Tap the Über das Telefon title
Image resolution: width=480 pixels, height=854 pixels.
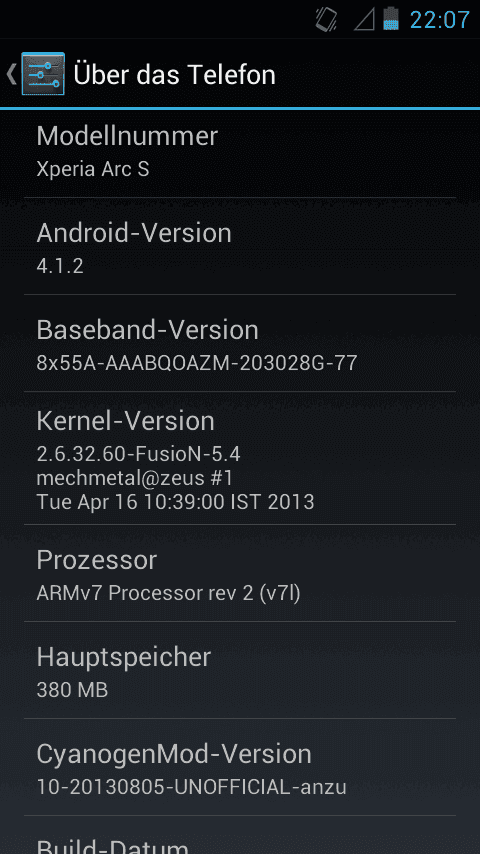174,75
